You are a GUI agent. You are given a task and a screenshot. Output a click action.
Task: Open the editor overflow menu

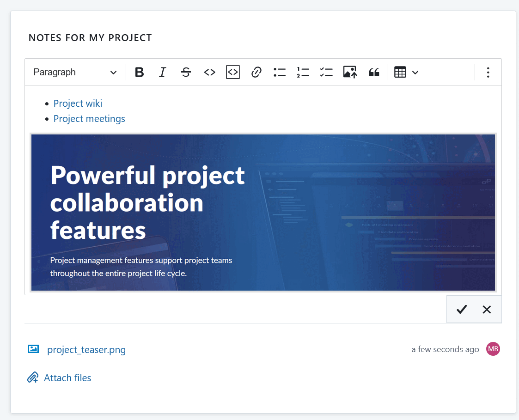coord(488,72)
